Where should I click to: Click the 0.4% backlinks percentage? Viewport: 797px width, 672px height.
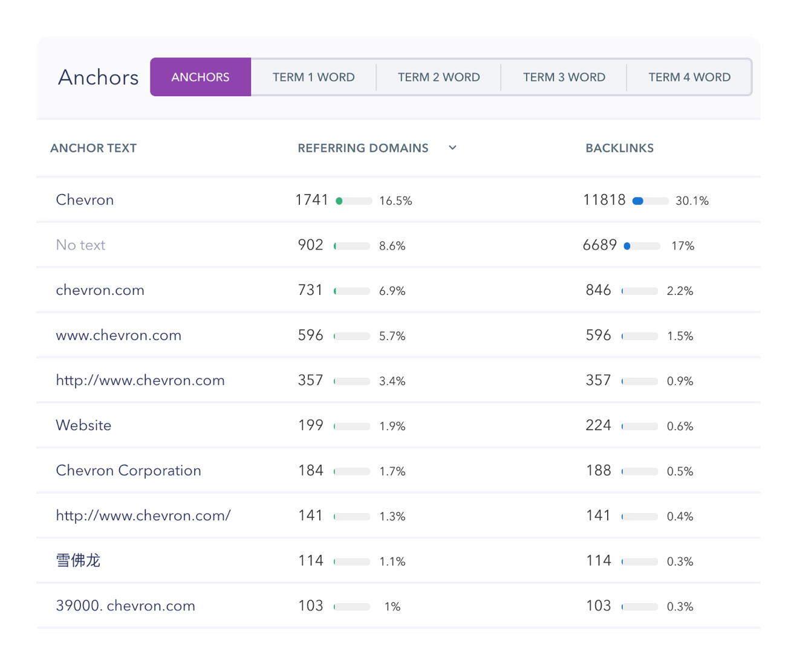[x=680, y=517]
